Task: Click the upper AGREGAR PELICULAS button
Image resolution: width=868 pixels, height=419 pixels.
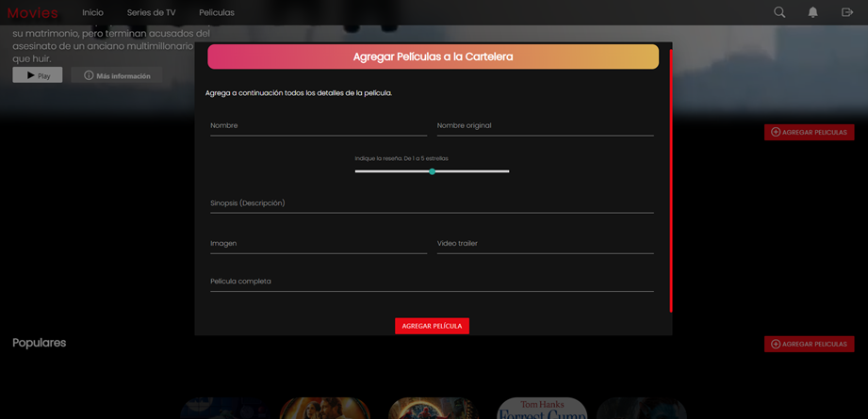Action: 809,132
